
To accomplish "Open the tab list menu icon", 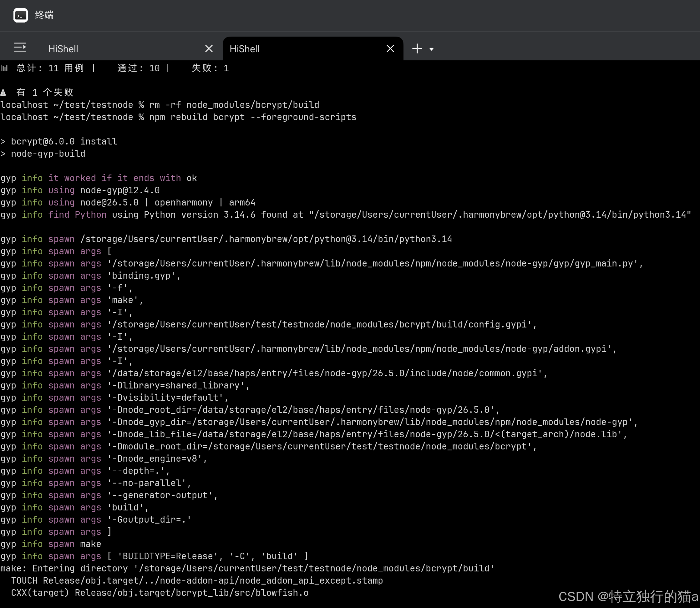I will click(20, 48).
